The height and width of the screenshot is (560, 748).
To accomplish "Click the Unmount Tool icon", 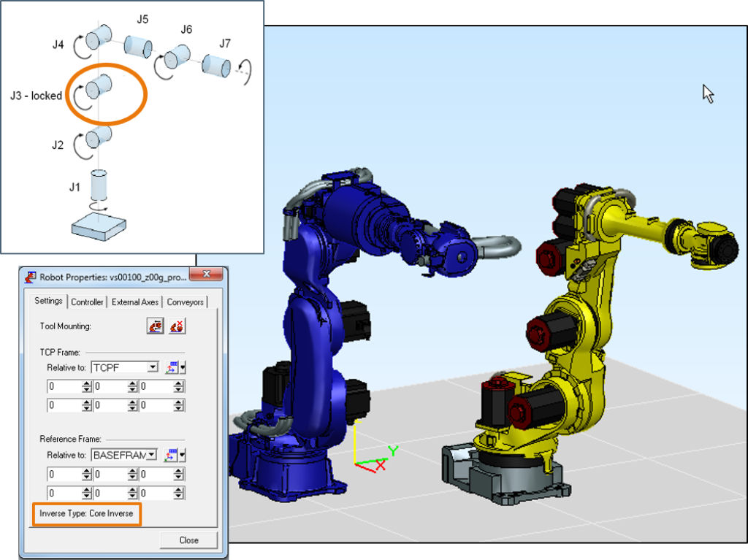I will click(x=177, y=326).
